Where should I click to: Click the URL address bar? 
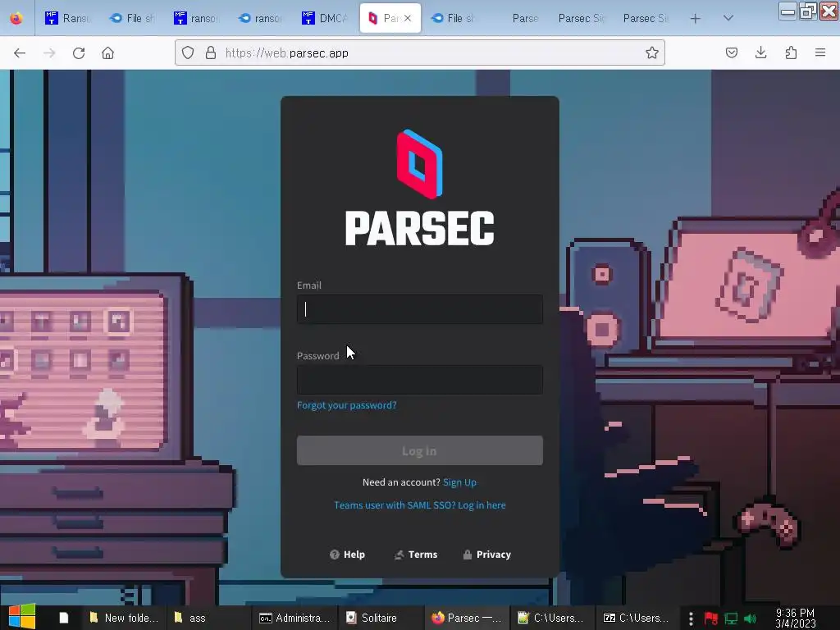click(x=419, y=52)
